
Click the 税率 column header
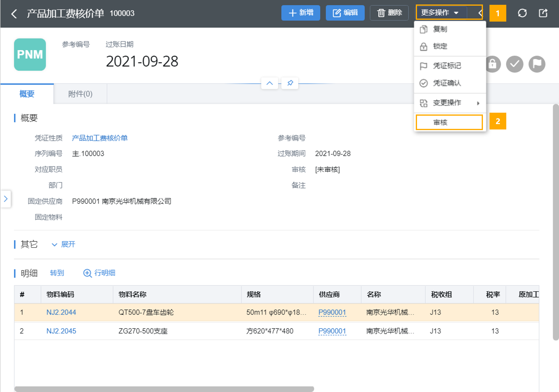point(490,294)
